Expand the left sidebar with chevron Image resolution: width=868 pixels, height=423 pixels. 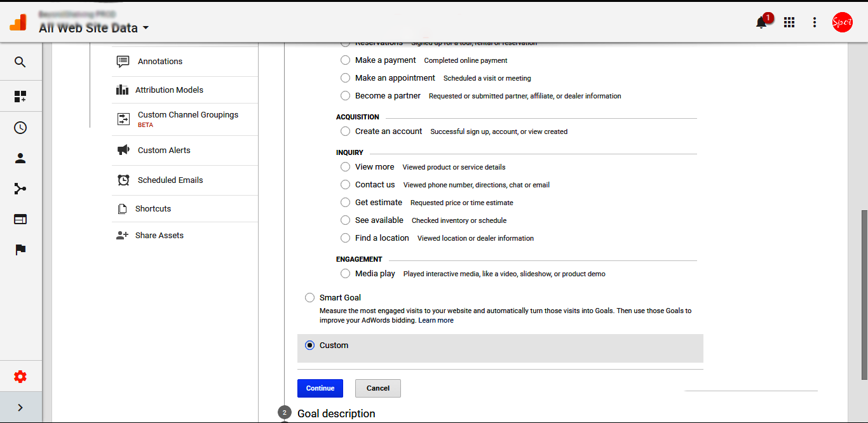(x=20, y=408)
